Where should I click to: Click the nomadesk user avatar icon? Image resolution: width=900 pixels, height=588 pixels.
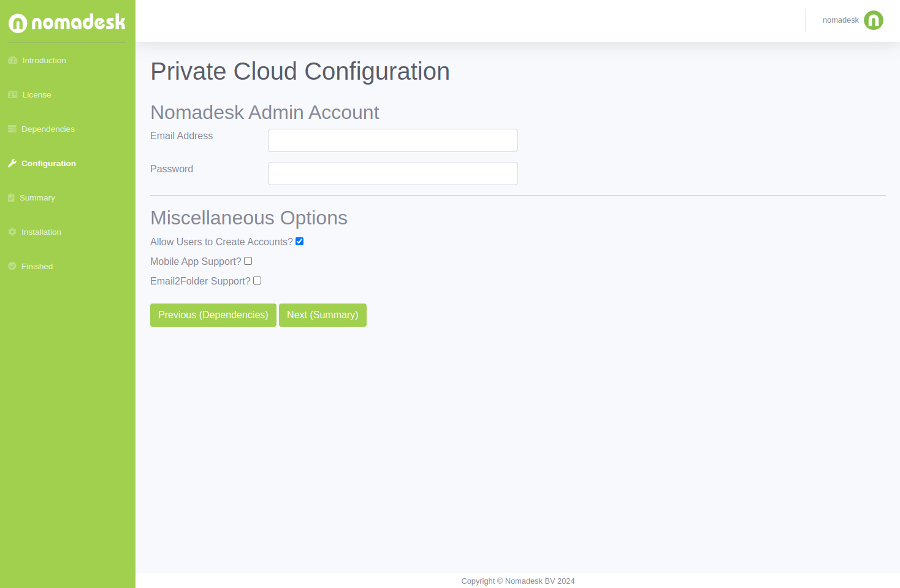(x=874, y=20)
